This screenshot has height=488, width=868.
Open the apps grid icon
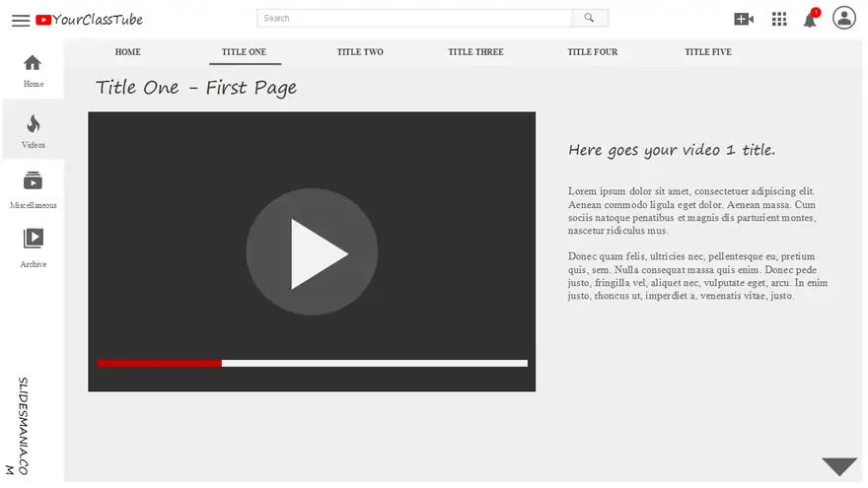pos(779,20)
